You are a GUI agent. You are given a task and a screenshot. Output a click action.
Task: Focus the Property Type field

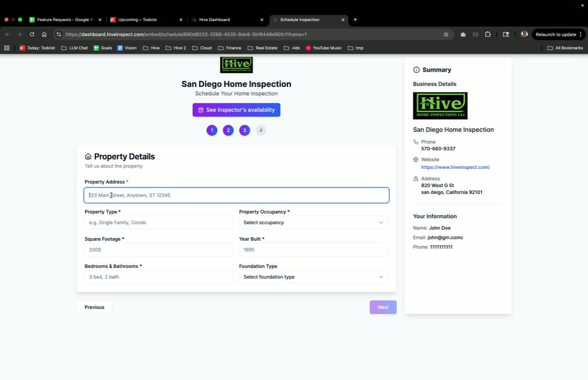(159, 222)
